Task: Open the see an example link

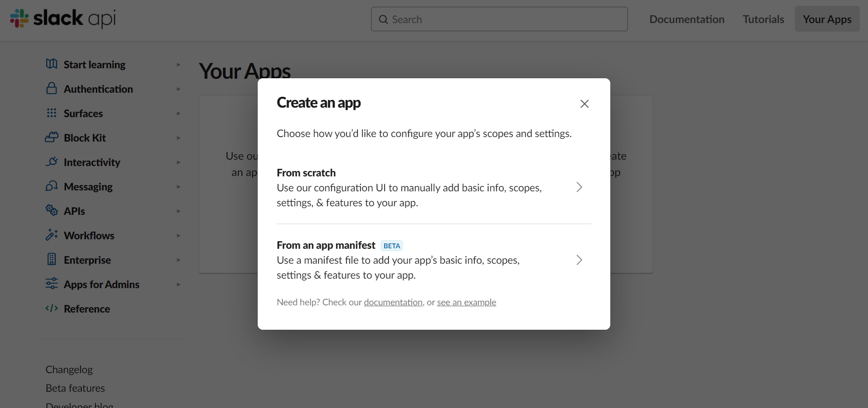Action: (467, 302)
